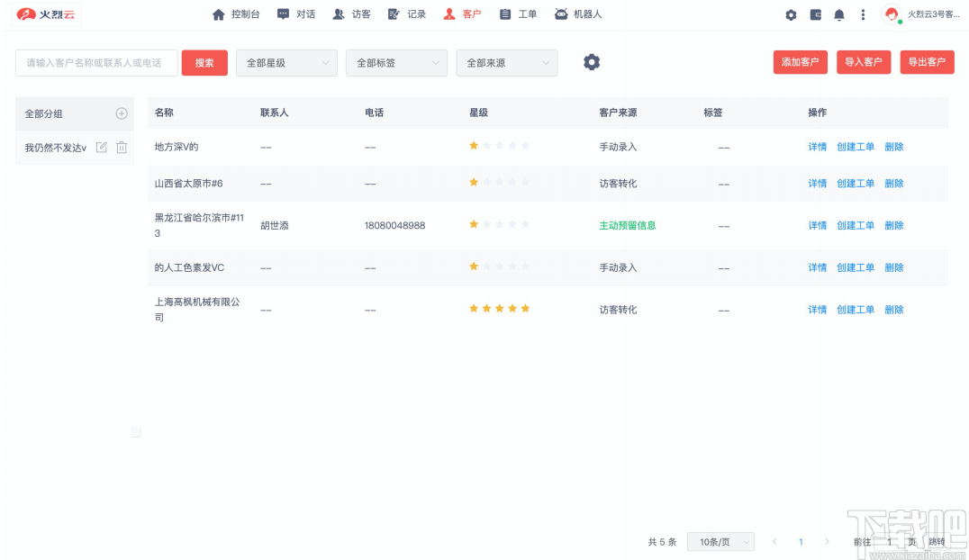Screen dimensions: 969x560
Task: Click the red 搜索 button
Action: pyautogui.click(x=204, y=63)
